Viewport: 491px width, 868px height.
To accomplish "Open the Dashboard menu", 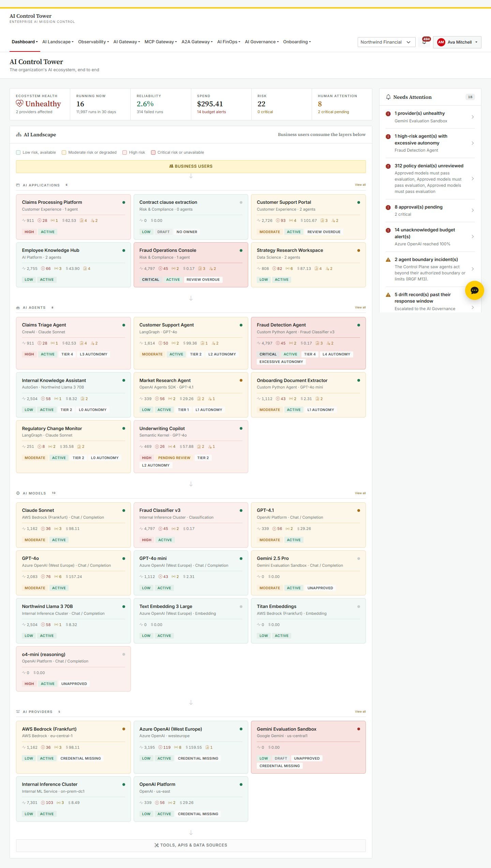I will pos(25,42).
